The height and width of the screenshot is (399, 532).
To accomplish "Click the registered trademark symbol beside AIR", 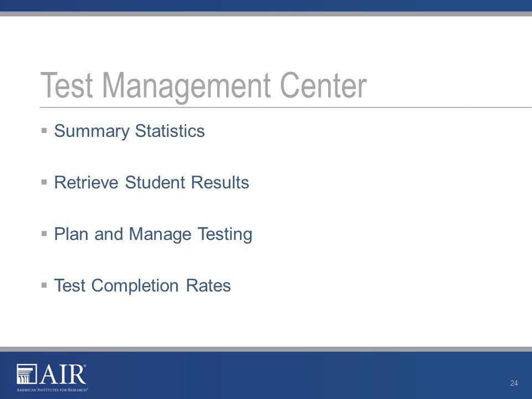I will 85,366.
